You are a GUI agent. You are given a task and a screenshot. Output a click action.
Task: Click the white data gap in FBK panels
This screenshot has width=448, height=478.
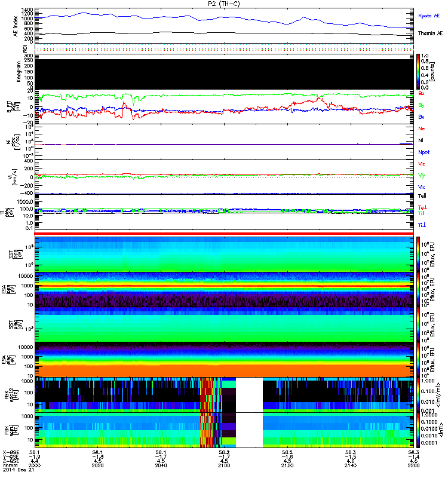pos(250,412)
